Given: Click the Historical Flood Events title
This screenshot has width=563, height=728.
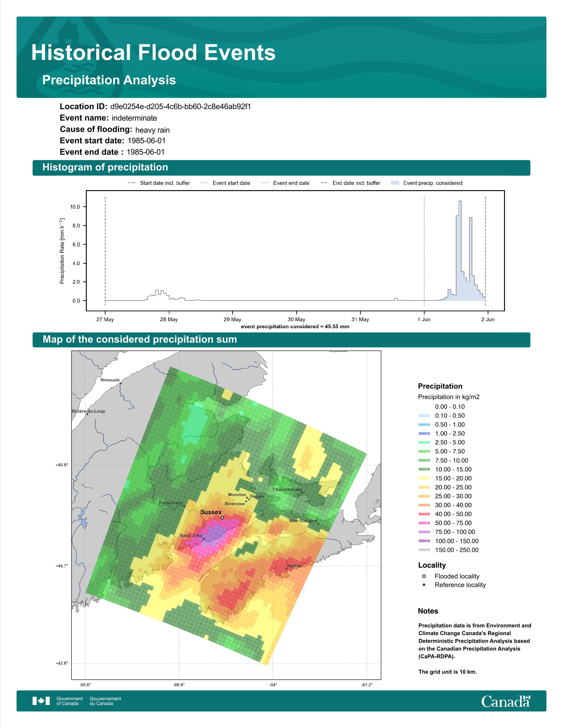Looking at the screenshot, I should point(153,53).
